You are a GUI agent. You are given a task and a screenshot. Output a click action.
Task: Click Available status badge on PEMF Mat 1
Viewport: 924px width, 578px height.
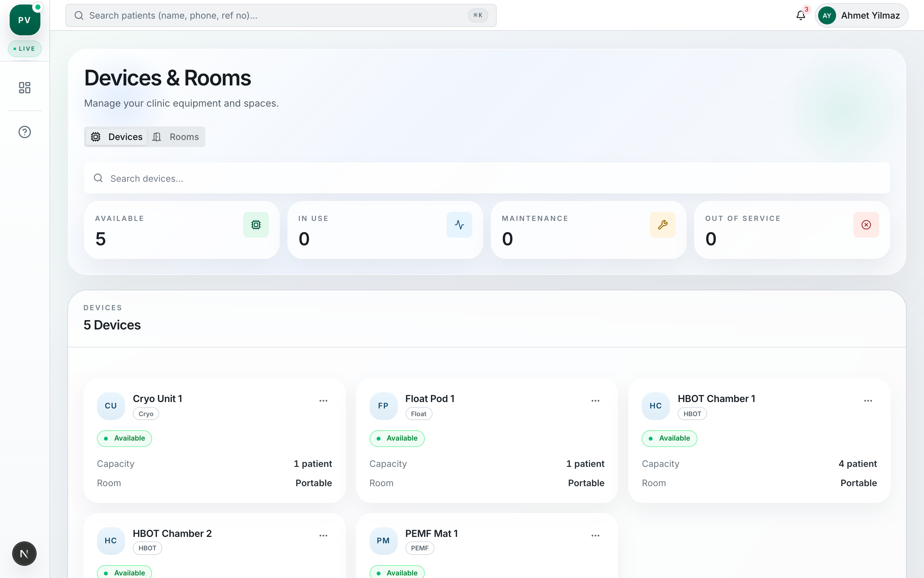click(x=397, y=572)
